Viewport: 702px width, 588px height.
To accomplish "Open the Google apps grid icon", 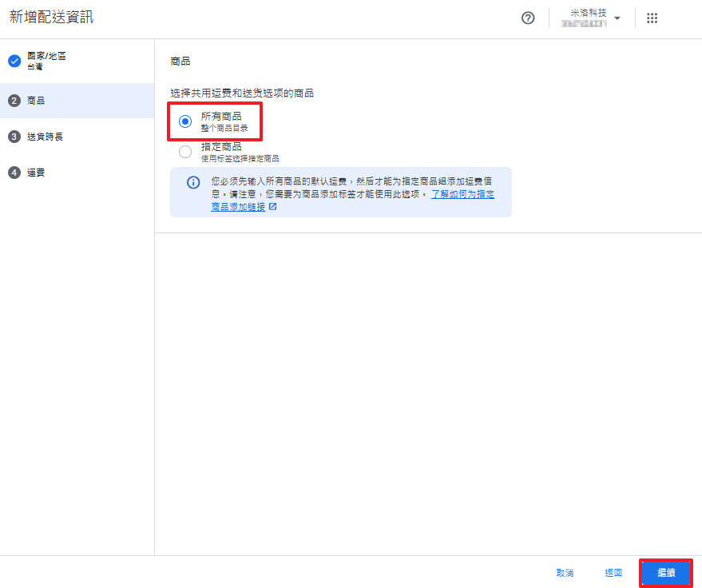I will click(x=652, y=18).
